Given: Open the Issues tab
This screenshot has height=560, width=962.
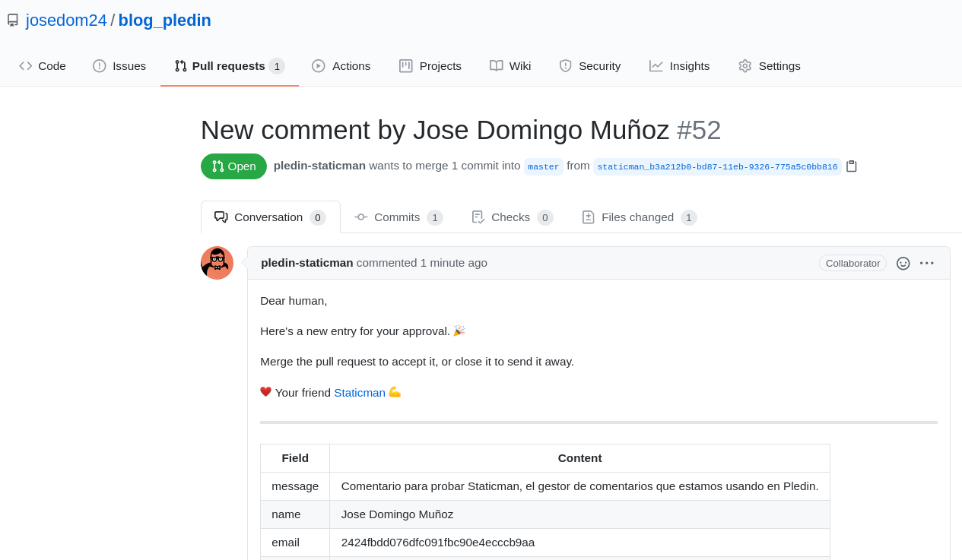Looking at the screenshot, I should click(119, 66).
